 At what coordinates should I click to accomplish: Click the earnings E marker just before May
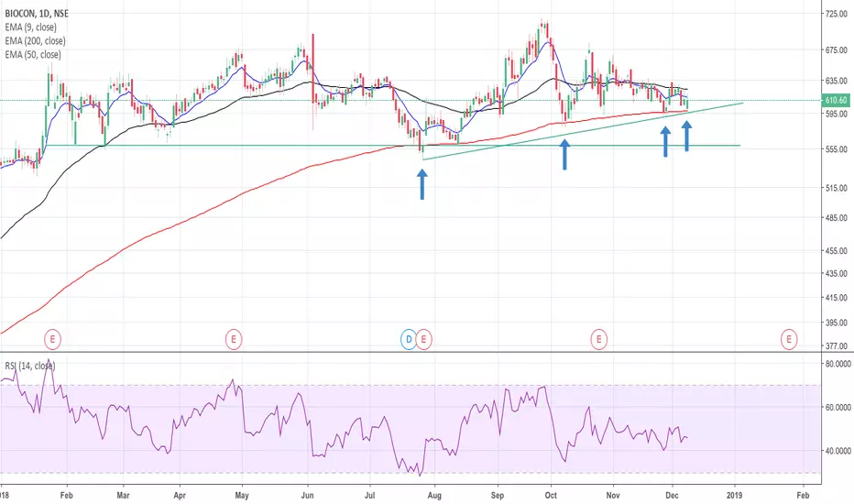click(234, 339)
